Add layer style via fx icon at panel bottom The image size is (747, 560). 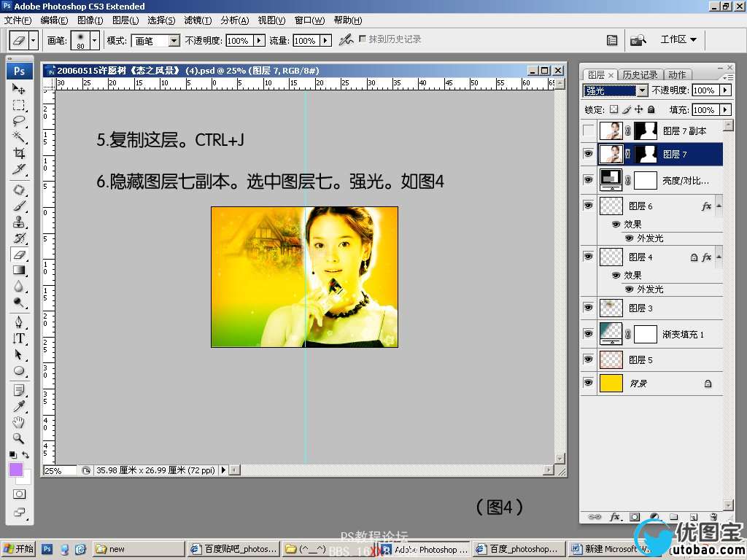(614, 517)
